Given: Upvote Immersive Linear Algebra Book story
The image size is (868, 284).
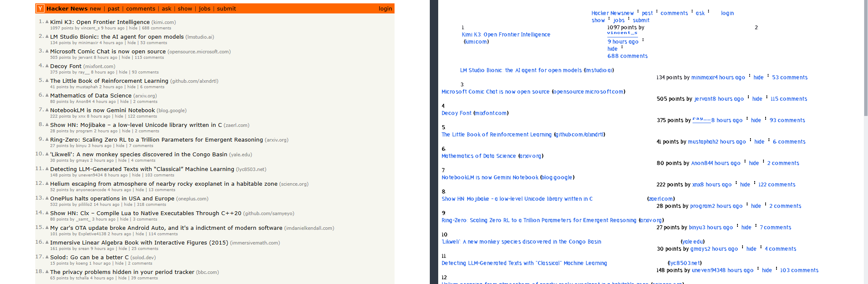Looking at the screenshot, I should click(47, 242).
